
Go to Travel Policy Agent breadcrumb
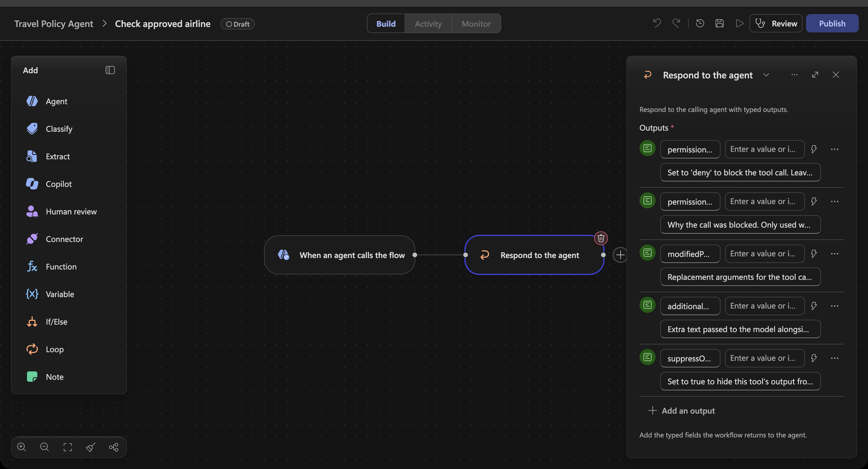point(54,24)
